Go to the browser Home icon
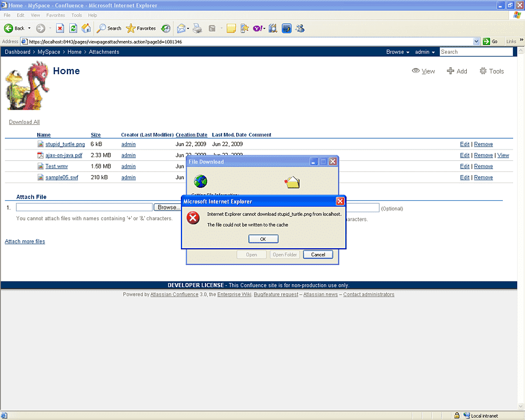This screenshot has height=420, width=525. (86, 29)
